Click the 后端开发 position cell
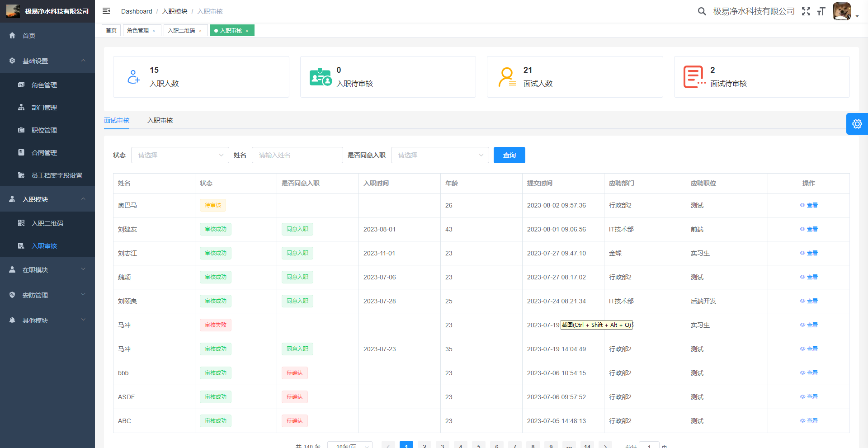 [703, 301]
